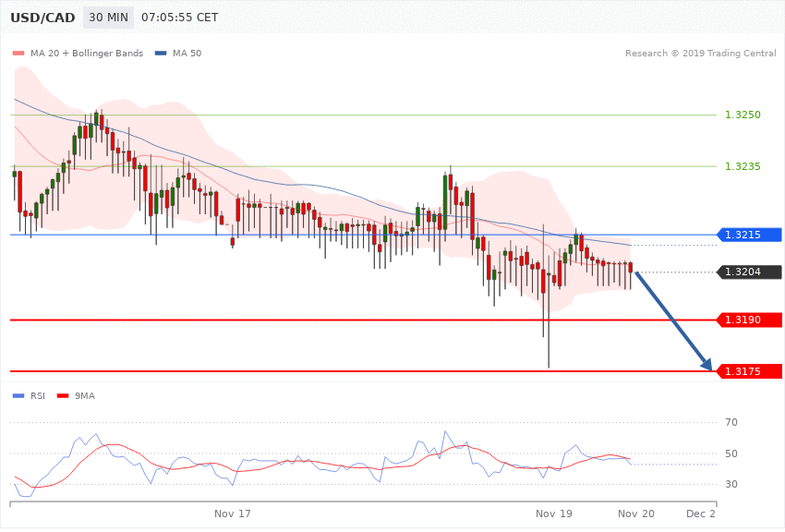Click the Dec 2 date label
The image size is (785, 532).
701,514
